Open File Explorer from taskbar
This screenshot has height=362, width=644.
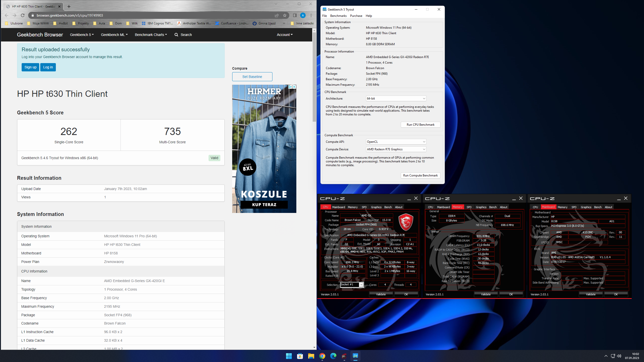[x=311, y=356]
